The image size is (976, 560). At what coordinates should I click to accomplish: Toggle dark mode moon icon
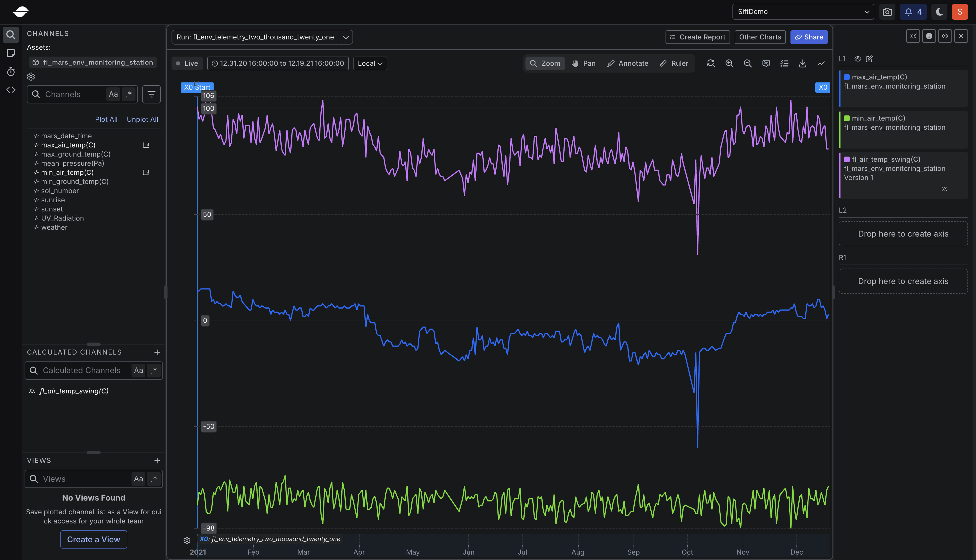tap(939, 12)
